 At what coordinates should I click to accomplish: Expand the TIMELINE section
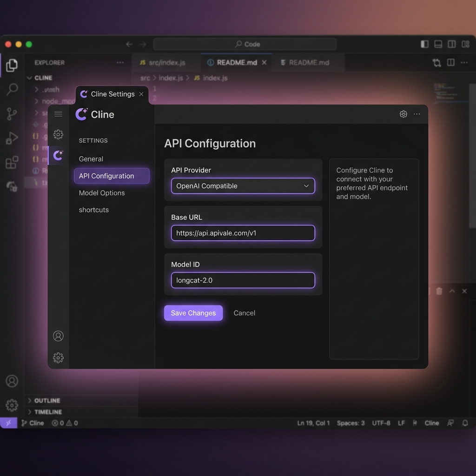45,412
